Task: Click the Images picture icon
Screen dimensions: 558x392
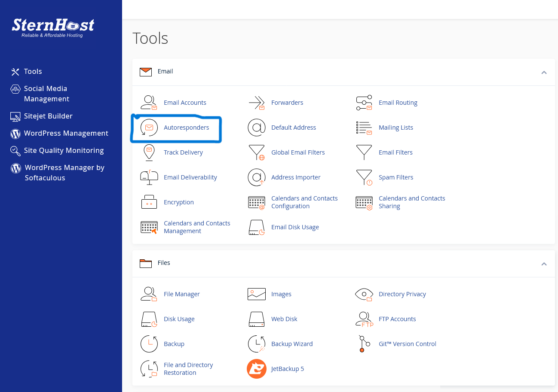Action: tap(257, 294)
